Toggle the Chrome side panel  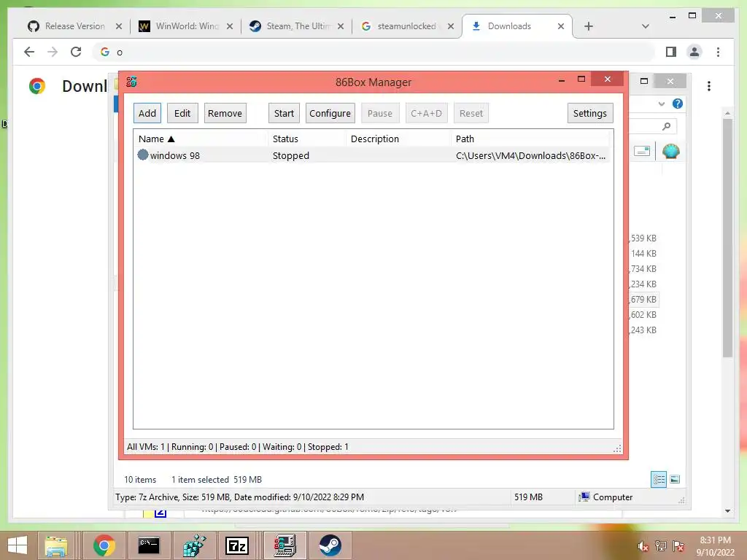click(x=671, y=52)
